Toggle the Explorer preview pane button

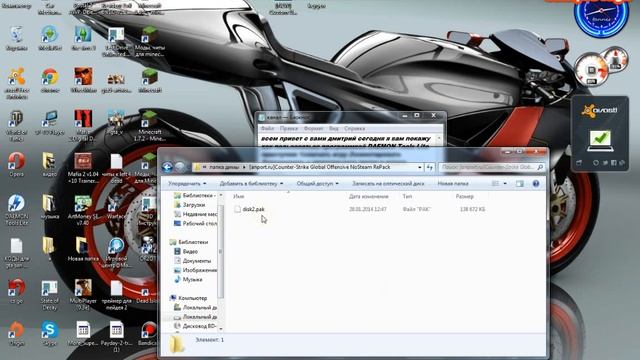pyautogui.click(x=520, y=184)
